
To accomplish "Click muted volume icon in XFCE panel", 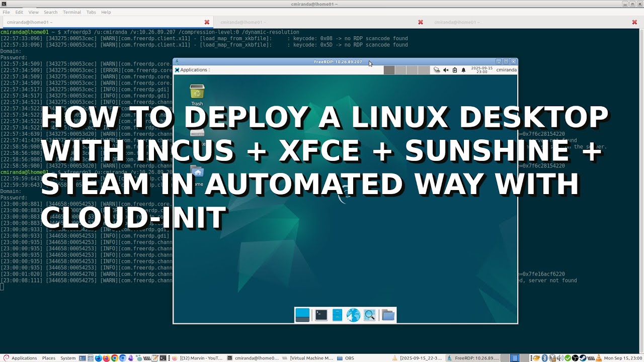I will [x=446, y=70].
